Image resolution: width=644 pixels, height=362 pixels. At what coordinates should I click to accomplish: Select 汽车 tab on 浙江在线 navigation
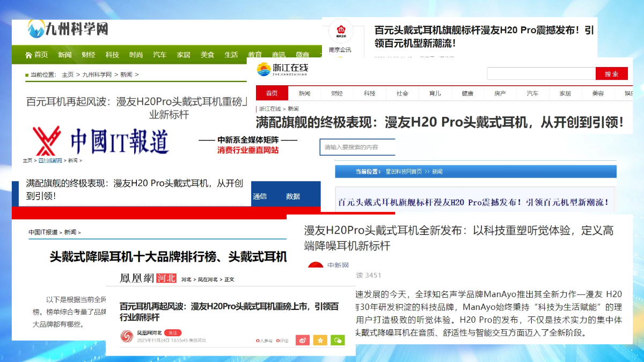click(532, 93)
